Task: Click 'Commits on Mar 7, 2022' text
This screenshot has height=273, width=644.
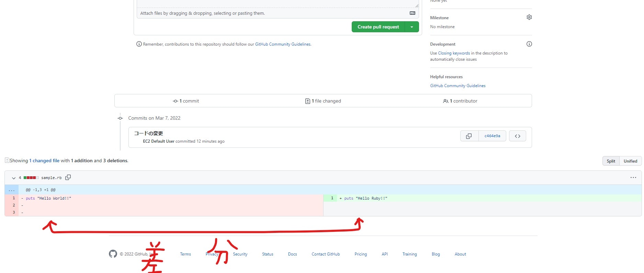Action: [x=154, y=118]
